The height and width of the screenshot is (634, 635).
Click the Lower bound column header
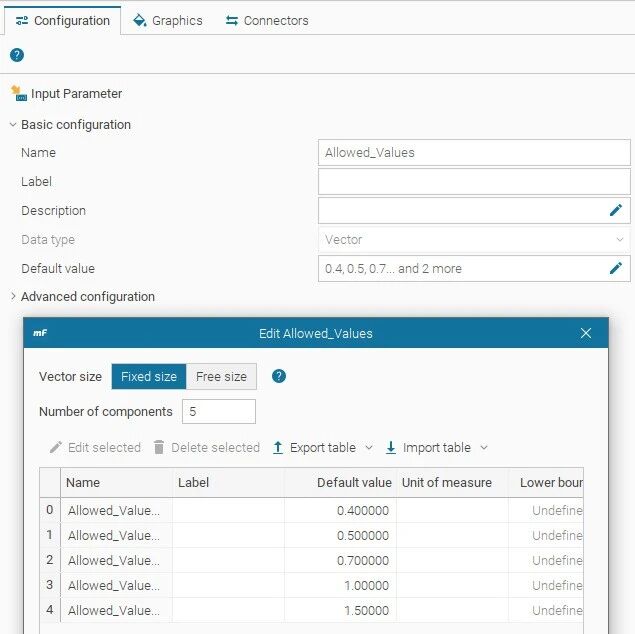pos(546,483)
